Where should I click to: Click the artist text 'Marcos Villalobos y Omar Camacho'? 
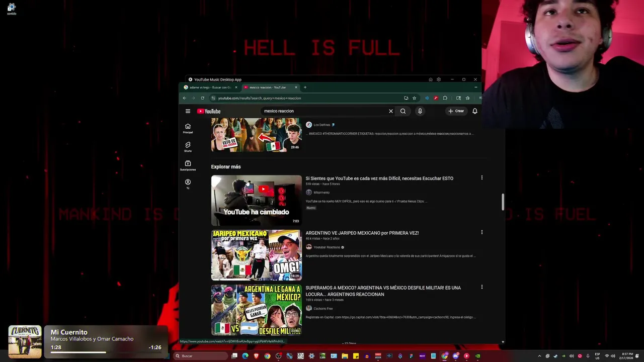coord(92,339)
